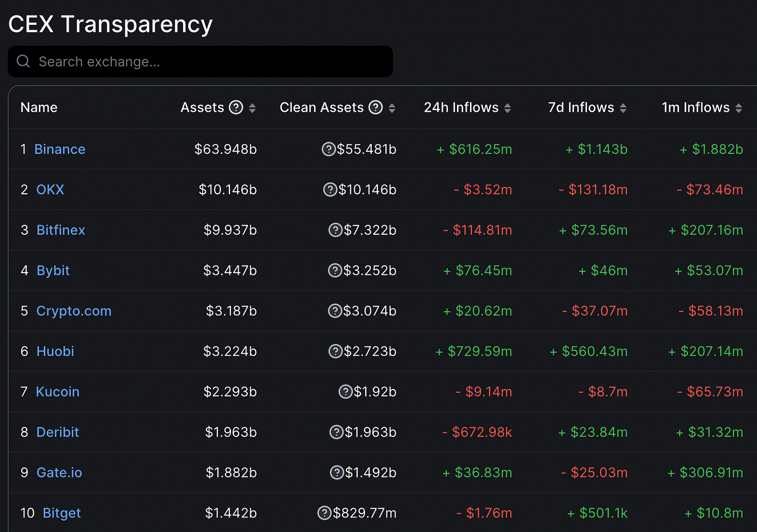This screenshot has height=532, width=757.
Task: Select Bitget 7d inflow + $501.1k
Action: coord(597,513)
